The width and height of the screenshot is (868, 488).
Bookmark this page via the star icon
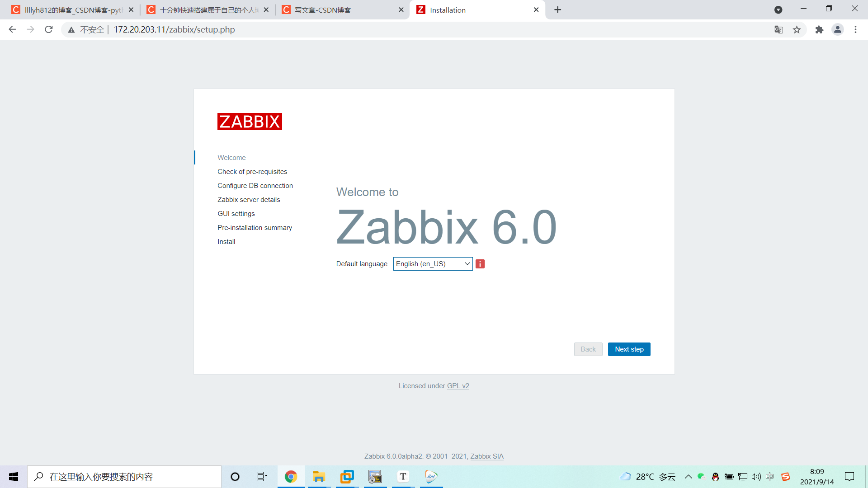[x=797, y=29]
